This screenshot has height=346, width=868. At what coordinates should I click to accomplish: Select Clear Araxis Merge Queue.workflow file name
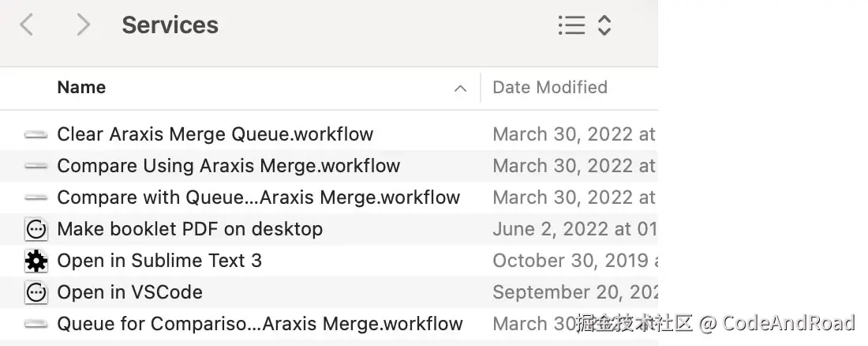(215, 134)
